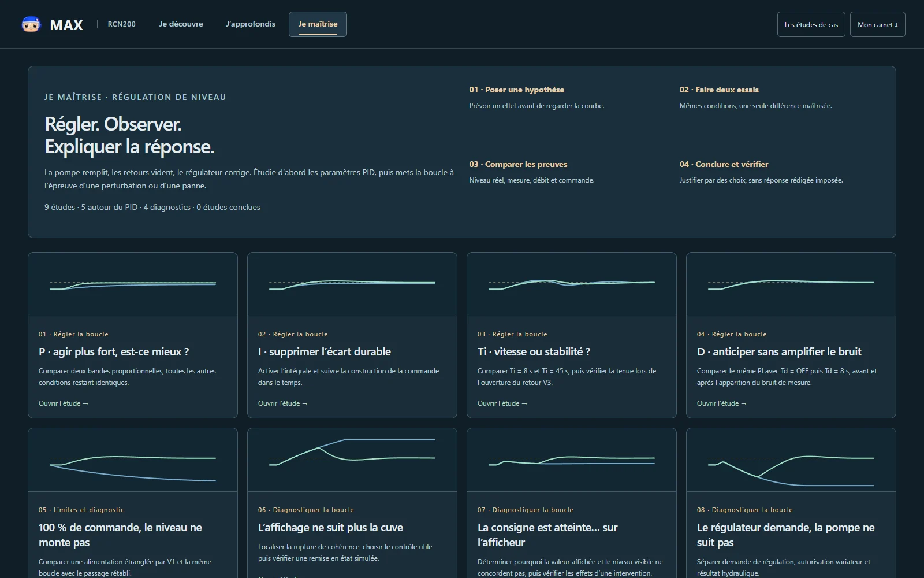Screen dimensions: 924x578
Task: Open 'Les études de cas' button
Action: pyautogui.click(x=811, y=24)
